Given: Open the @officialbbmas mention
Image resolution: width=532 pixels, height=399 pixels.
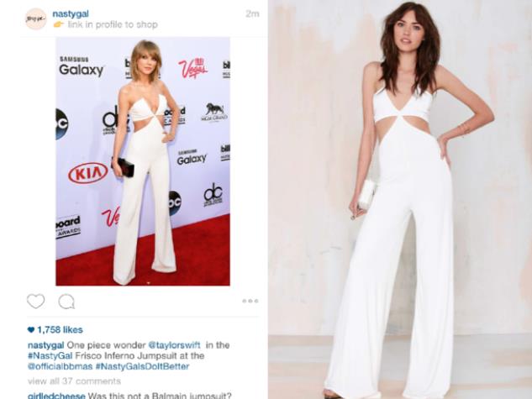Looking at the screenshot, I should [60, 366].
